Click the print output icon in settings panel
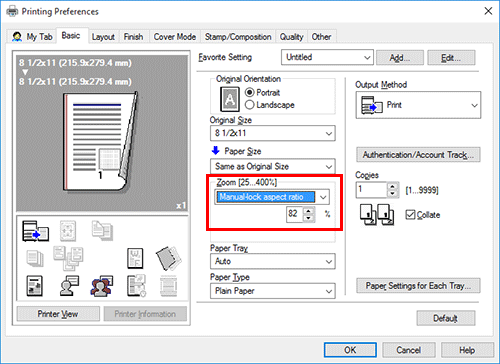The height and width of the screenshot is (364, 500). (x=35, y=231)
